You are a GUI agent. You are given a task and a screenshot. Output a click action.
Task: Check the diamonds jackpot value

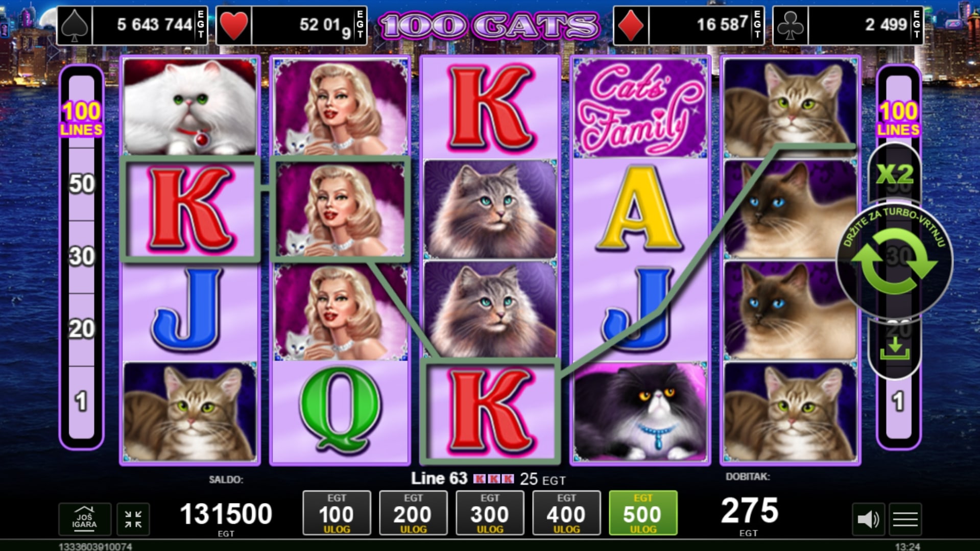[689, 26]
